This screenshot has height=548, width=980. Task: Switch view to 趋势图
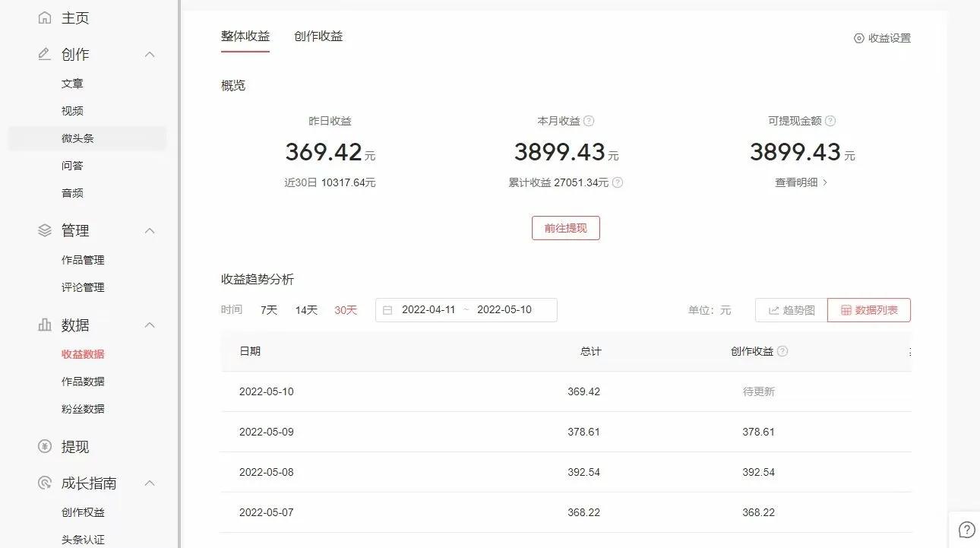(x=791, y=310)
